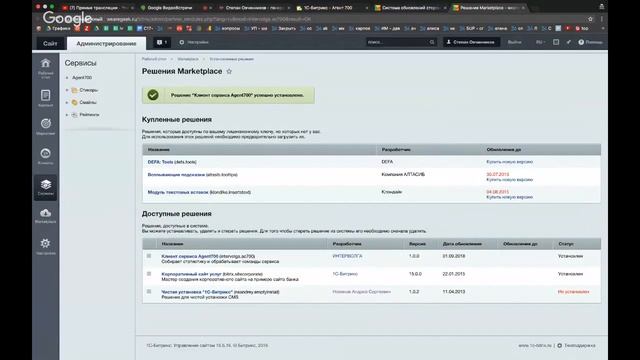Click the Marketplace breadcrumb link
This screenshot has width=640, height=360.
(188, 59)
